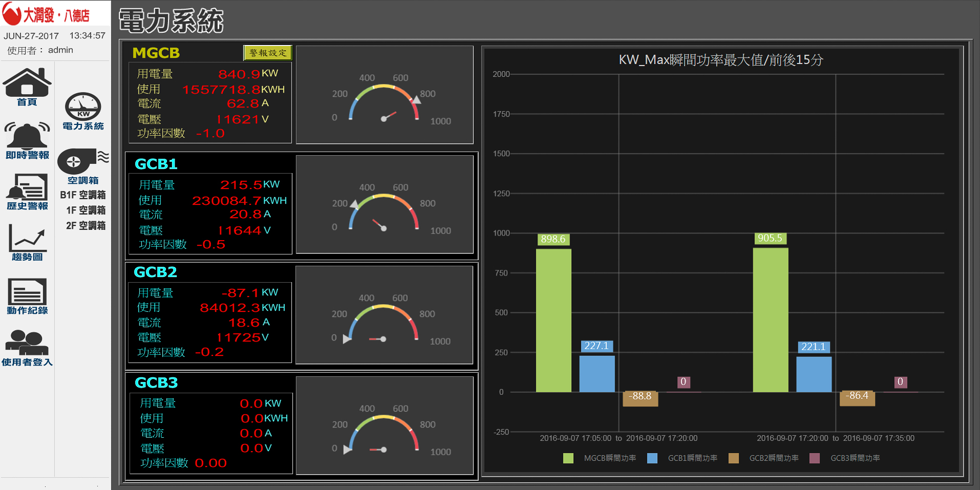Click the 警報設定 button in MGCB
This screenshot has width=980, height=490.
(267, 53)
